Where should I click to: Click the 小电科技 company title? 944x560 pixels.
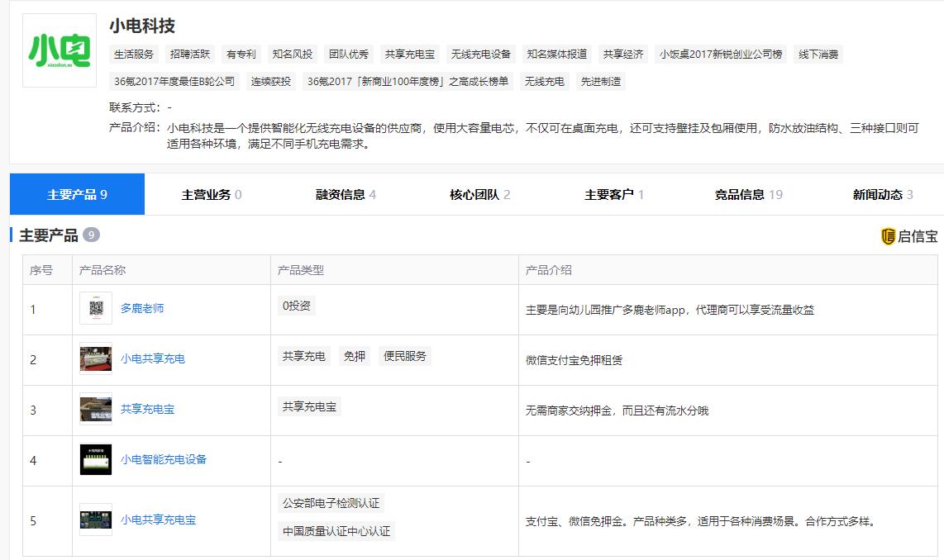(x=142, y=26)
